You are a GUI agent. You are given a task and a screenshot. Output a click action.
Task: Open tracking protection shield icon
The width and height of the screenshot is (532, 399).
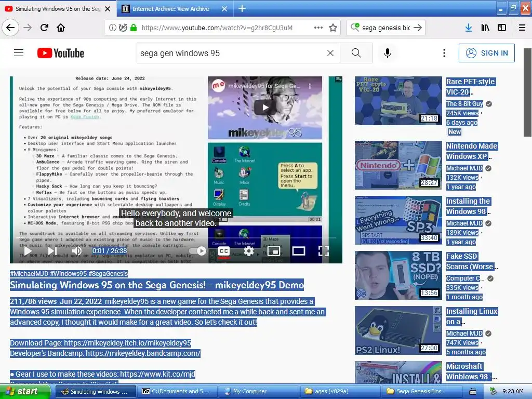[123, 28]
